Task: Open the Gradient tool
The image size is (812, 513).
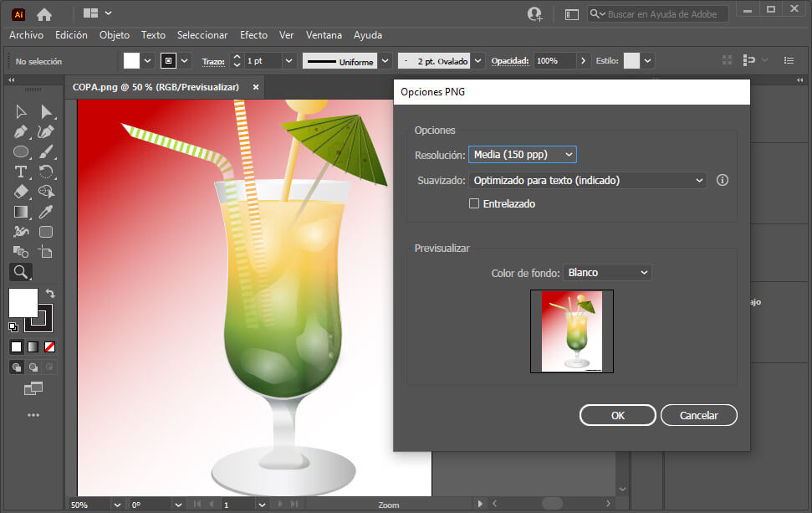Action: pyautogui.click(x=21, y=210)
